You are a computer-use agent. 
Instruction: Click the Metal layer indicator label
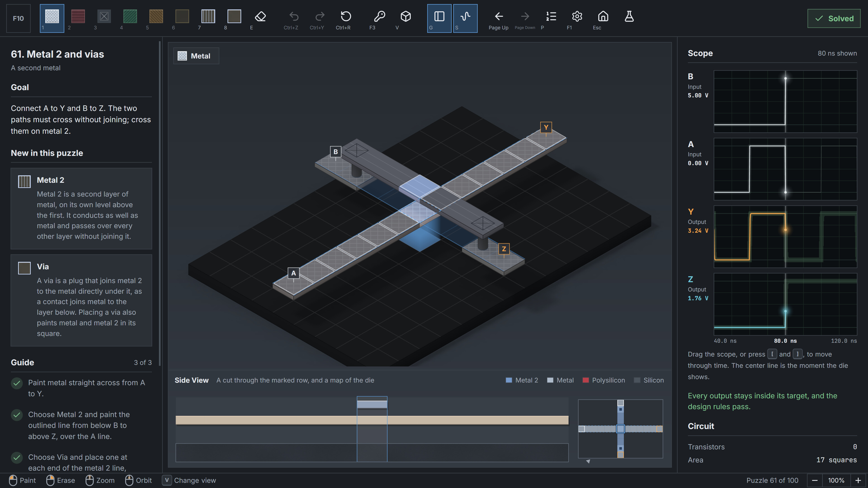click(x=196, y=56)
